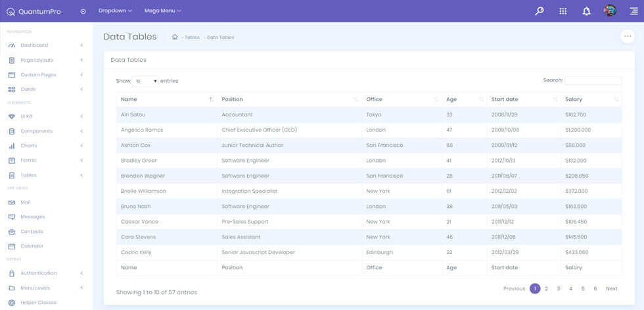
Task: Open Mail in the sidebar
Action: (26, 202)
